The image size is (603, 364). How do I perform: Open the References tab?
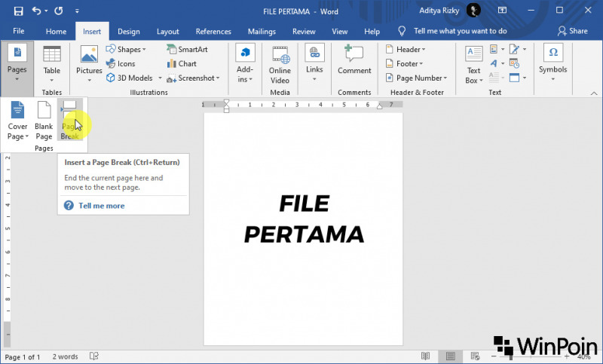click(x=213, y=32)
